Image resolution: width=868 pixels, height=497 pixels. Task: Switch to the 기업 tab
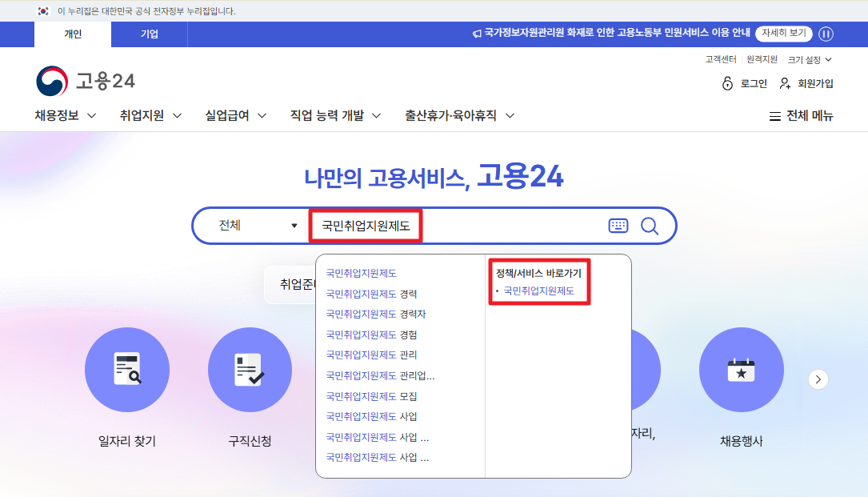[x=149, y=34]
